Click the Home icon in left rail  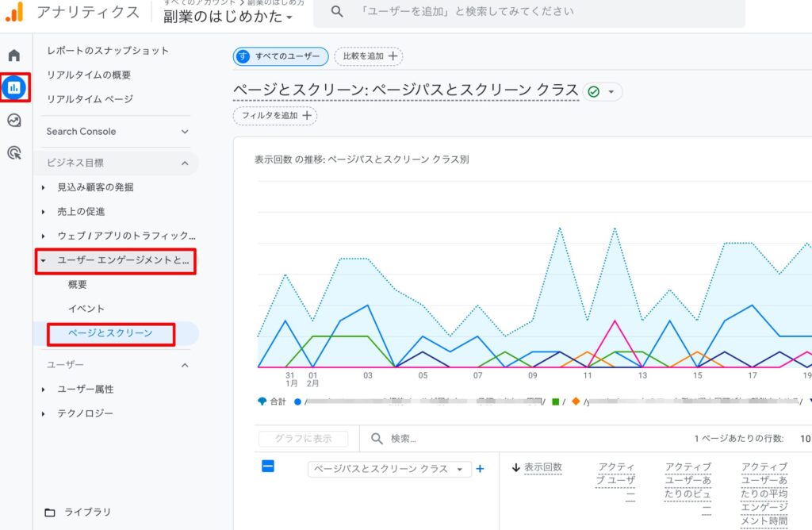point(14,56)
